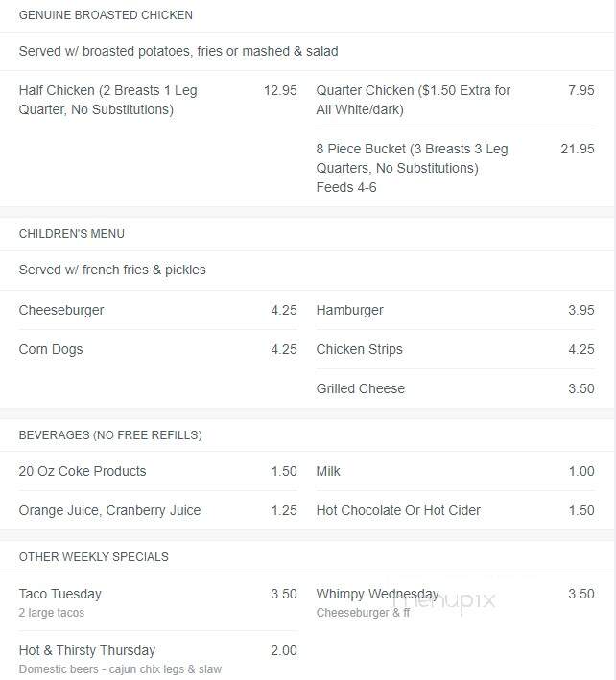616x680 pixels.
Task: Select the Grilled Cheese item
Action: pyautogui.click(x=455, y=388)
